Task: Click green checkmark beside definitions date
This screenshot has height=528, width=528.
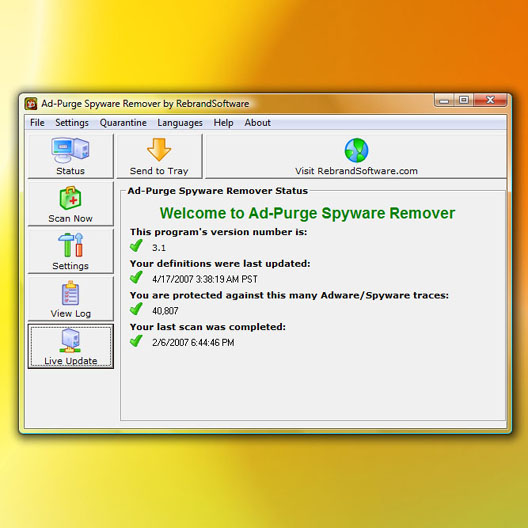Action: (x=136, y=277)
